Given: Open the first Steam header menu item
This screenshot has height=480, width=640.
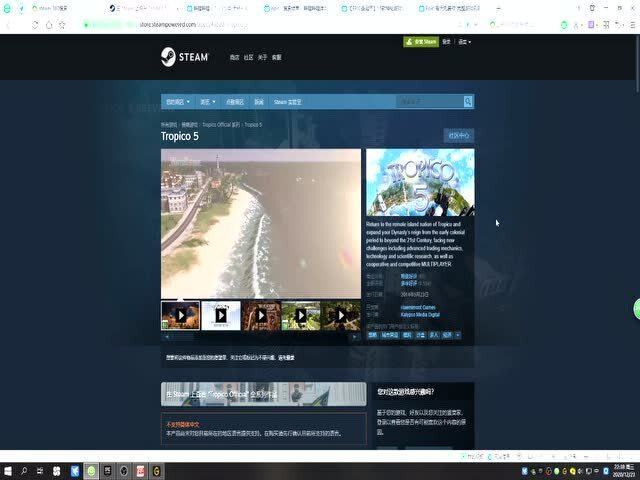Looking at the screenshot, I should pos(234,58).
